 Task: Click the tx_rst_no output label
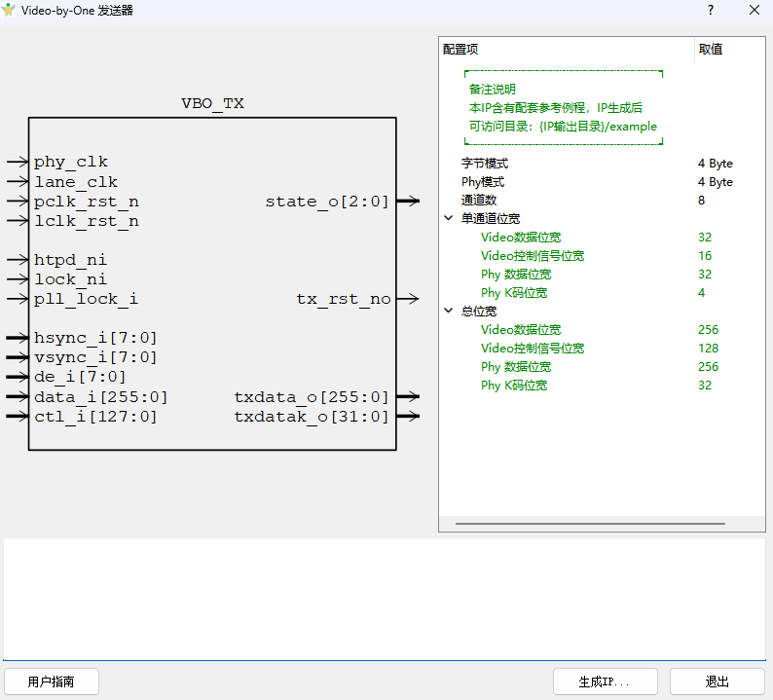point(344,299)
